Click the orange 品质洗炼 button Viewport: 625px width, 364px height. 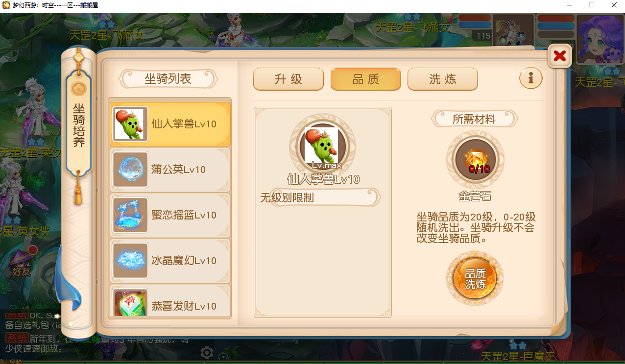(x=475, y=278)
